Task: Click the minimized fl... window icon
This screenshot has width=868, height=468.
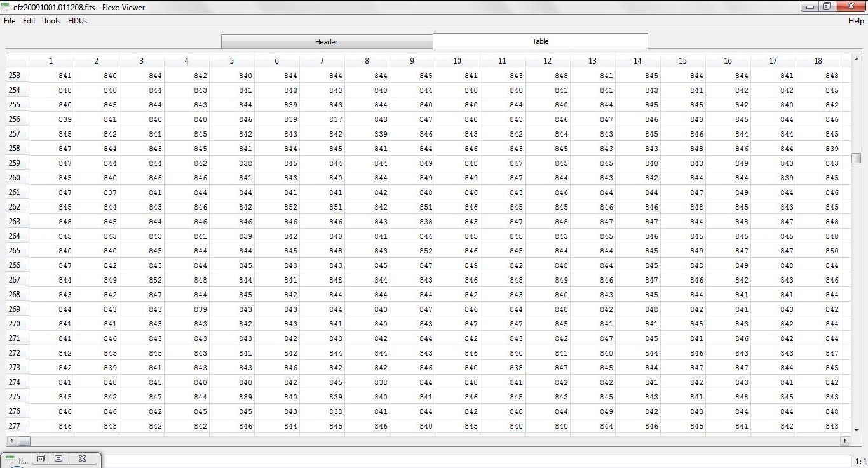Action: [10, 460]
